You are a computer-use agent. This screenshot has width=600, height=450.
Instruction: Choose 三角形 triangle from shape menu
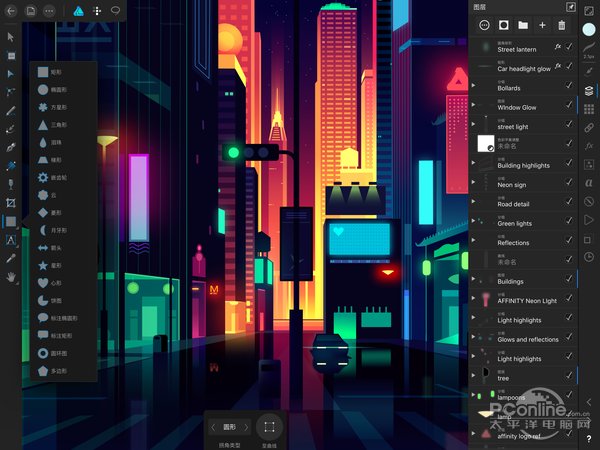pos(64,125)
